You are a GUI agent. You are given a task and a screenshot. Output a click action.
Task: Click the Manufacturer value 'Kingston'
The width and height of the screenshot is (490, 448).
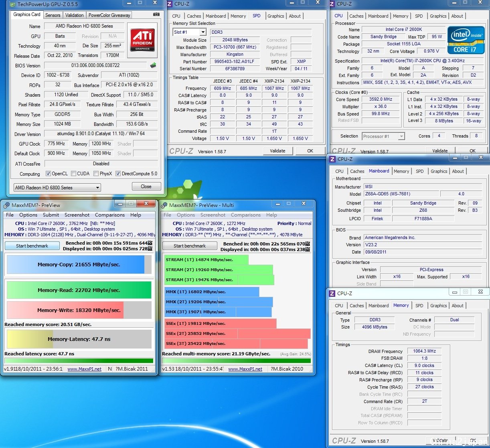235,55
